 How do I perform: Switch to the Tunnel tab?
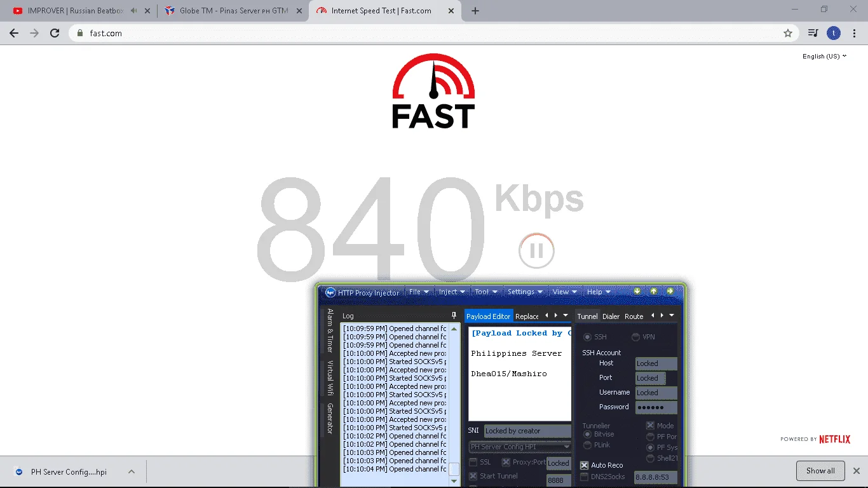(x=587, y=316)
